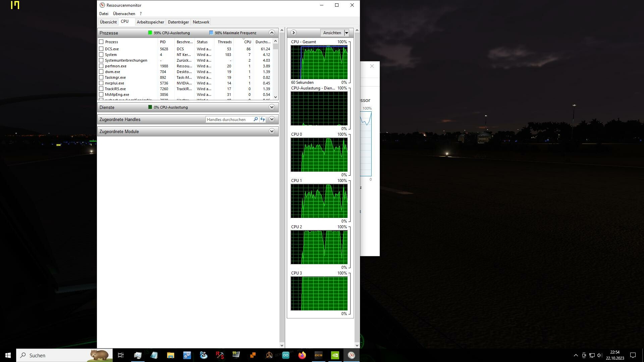This screenshot has height=362, width=644.
Task: Sort processes by Threads column
Action: 224,42
